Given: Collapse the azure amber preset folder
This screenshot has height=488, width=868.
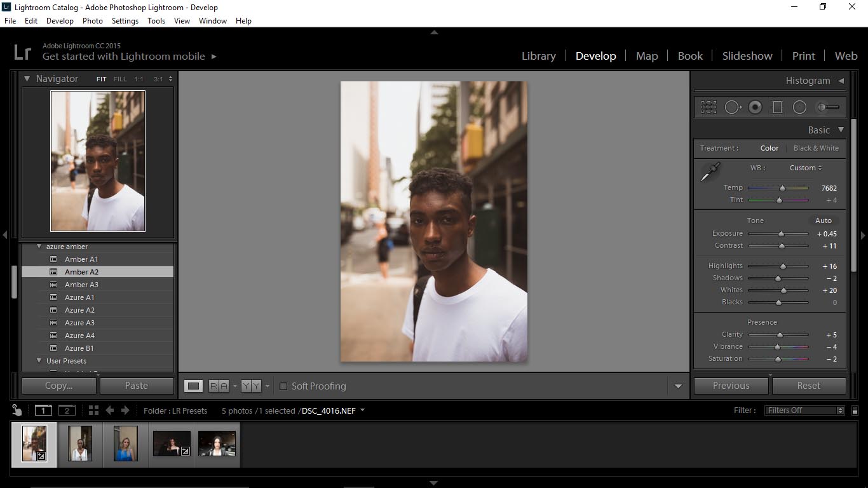Looking at the screenshot, I should point(39,247).
